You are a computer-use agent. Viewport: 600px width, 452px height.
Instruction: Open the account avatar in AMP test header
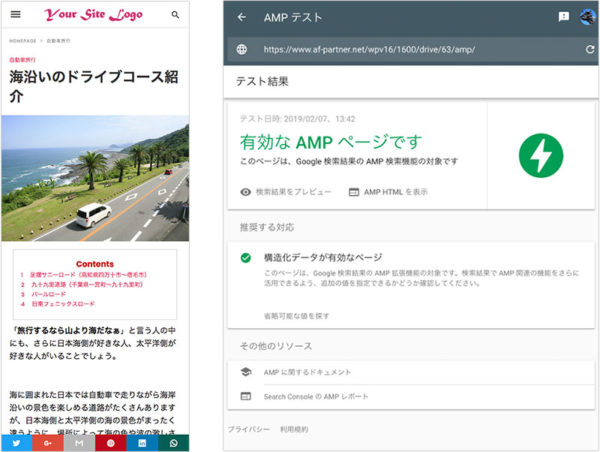[x=588, y=17]
